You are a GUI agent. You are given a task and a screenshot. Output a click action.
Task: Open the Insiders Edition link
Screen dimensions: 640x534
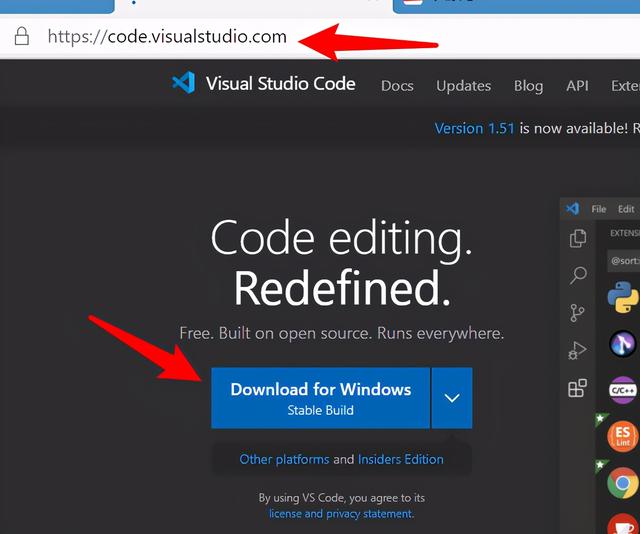pos(400,459)
